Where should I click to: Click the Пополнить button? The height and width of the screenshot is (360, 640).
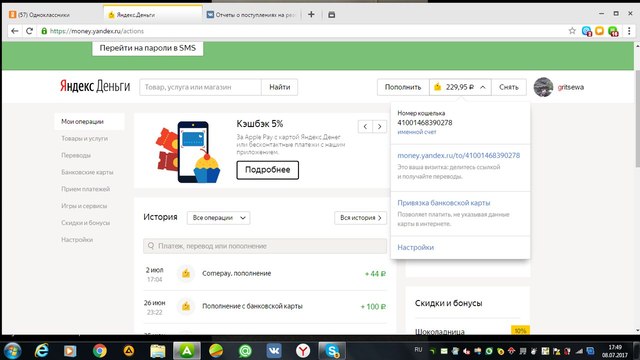click(403, 87)
